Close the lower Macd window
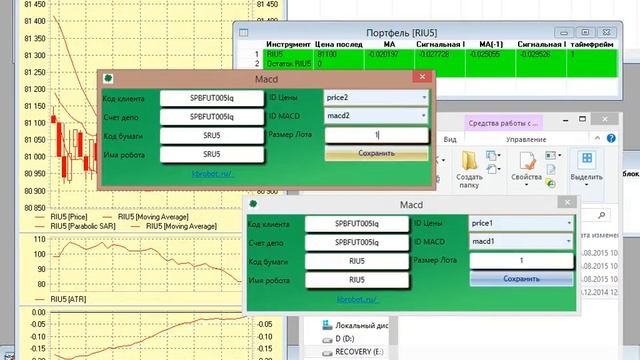The image size is (640, 360). [567, 202]
